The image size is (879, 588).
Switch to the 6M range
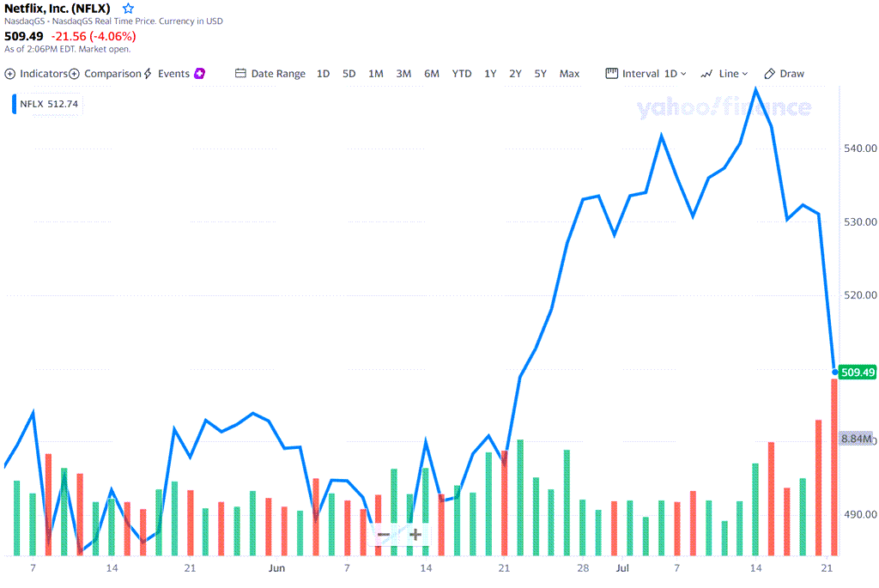point(432,74)
